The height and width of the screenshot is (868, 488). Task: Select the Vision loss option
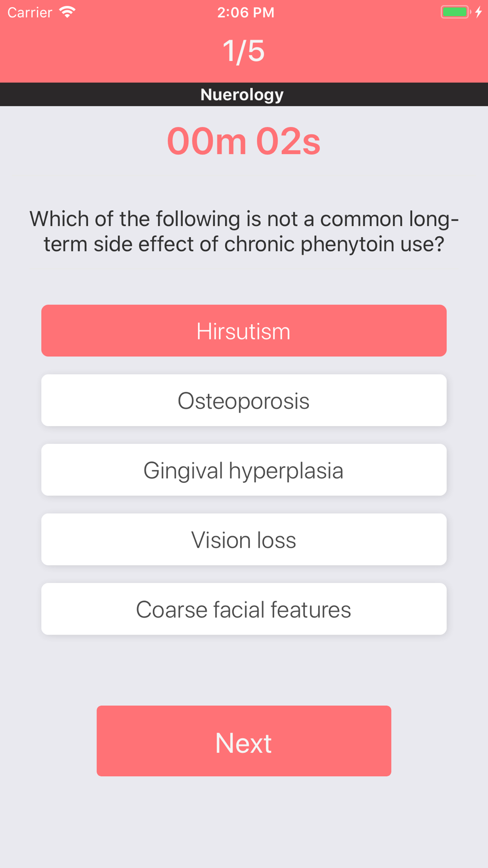click(x=244, y=539)
